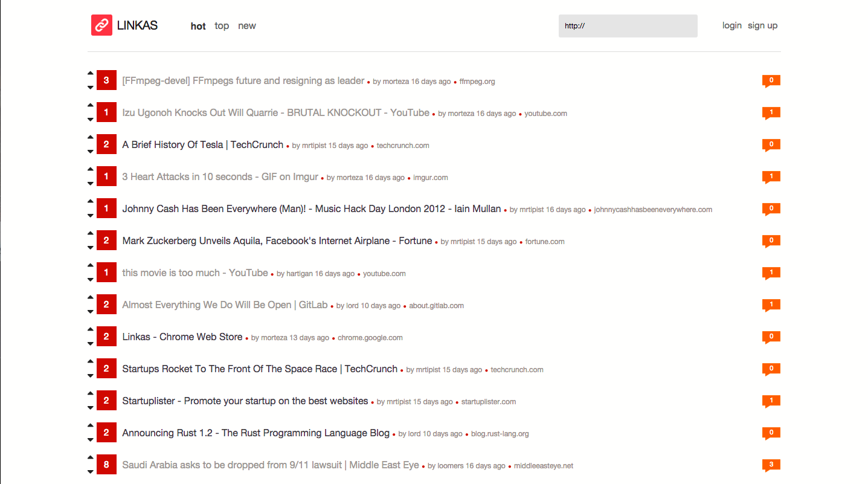Upvote this movie is too much post
The image size is (868, 484).
91,265
